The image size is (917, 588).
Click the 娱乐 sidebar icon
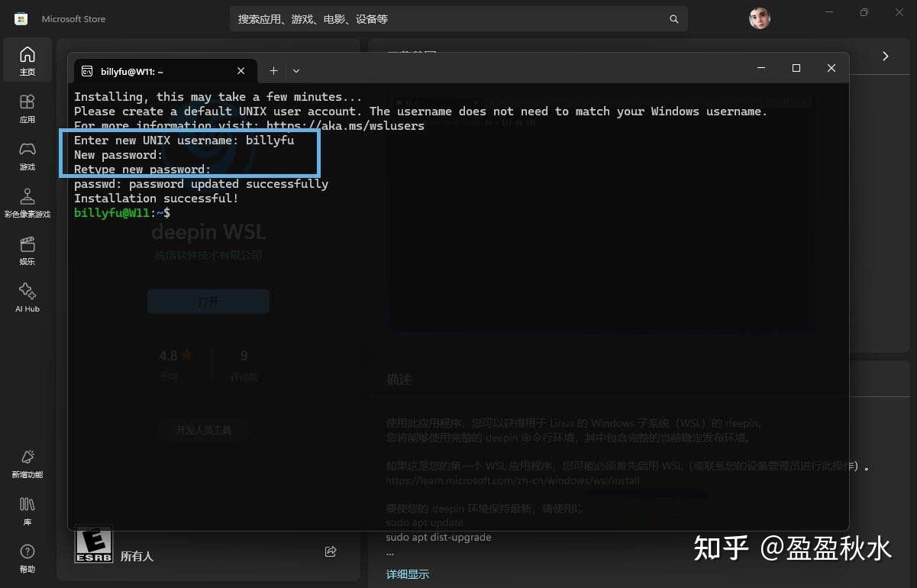pyautogui.click(x=27, y=250)
